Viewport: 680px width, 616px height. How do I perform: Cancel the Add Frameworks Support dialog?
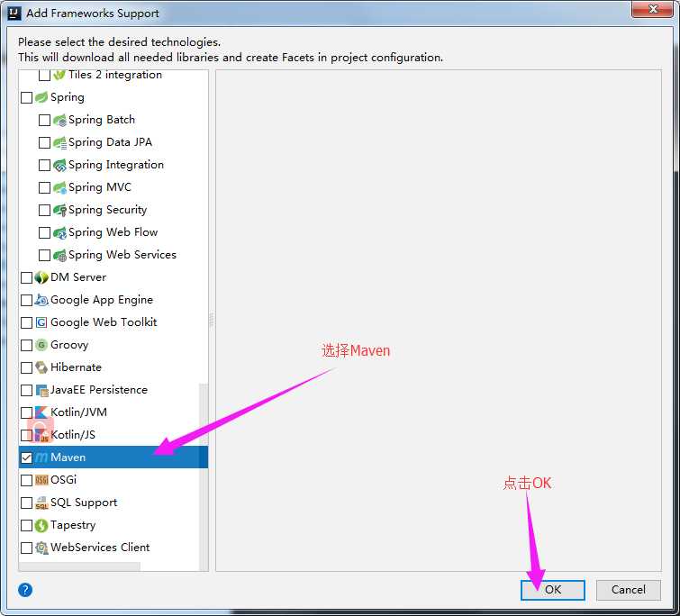click(629, 590)
